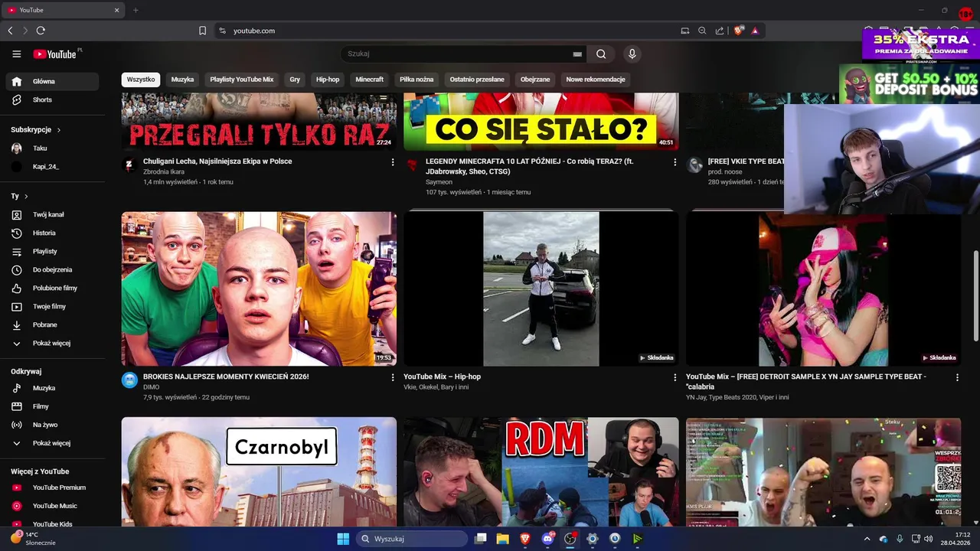Select Playlisty YouTube Mix chip
Screen dimensions: 980x551
coord(242,80)
